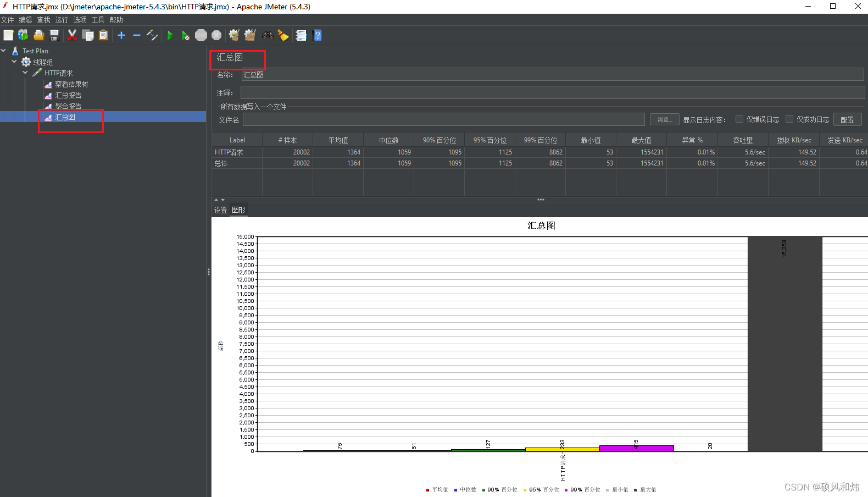Click the Stop sign icon
The width and height of the screenshot is (868, 497).
[x=201, y=35]
